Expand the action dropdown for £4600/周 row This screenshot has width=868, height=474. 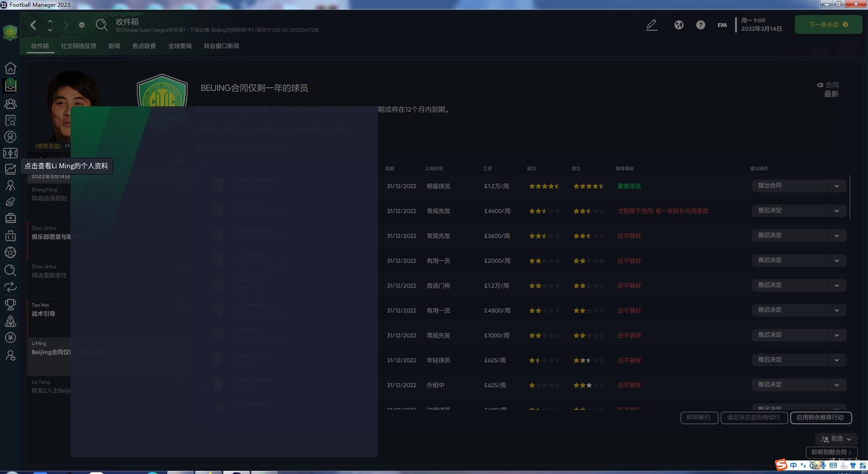(x=837, y=211)
